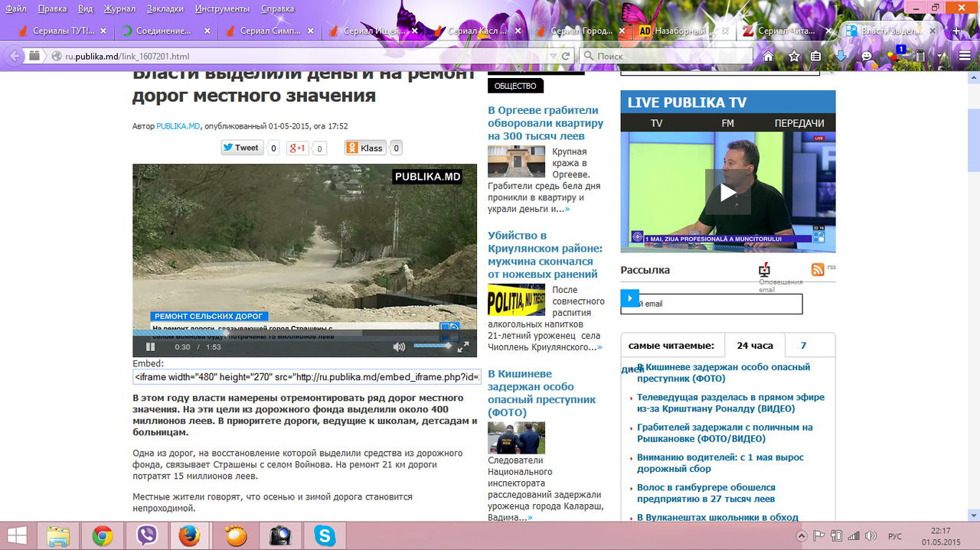Submit the newsletter email arrow button
Screen dimensions: 980x550
coord(629,298)
